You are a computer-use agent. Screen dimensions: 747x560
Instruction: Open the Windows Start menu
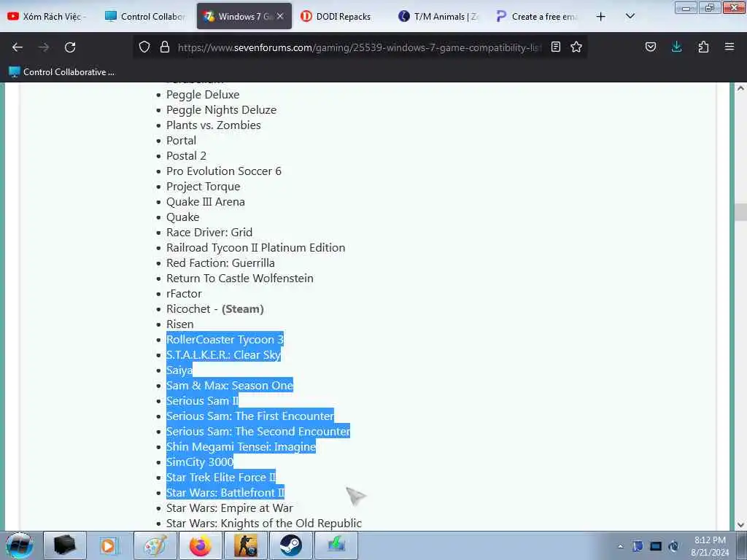(19, 545)
